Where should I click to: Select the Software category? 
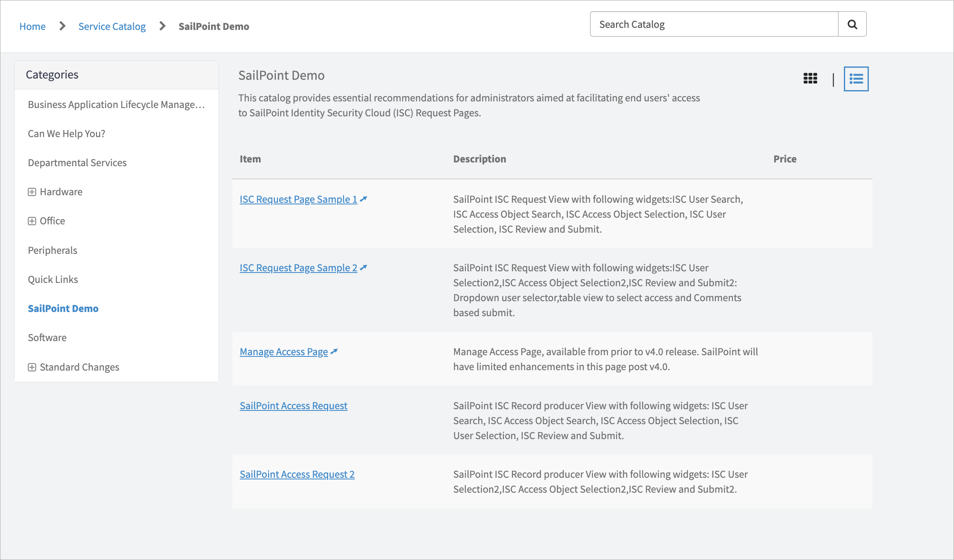coord(47,337)
